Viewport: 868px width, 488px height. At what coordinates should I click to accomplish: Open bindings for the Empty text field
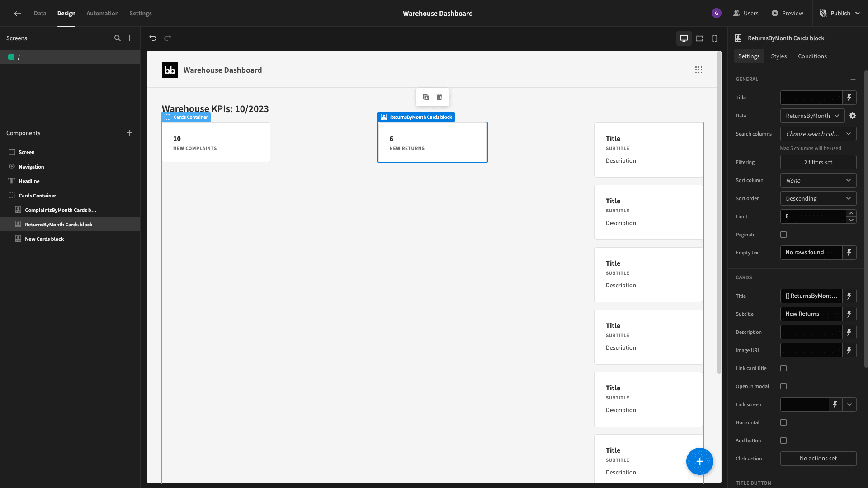pyautogui.click(x=849, y=253)
